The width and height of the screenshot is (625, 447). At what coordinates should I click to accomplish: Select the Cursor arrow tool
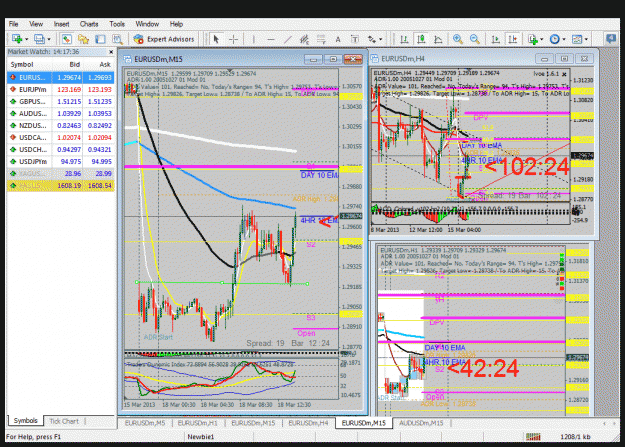click(216, 39)
